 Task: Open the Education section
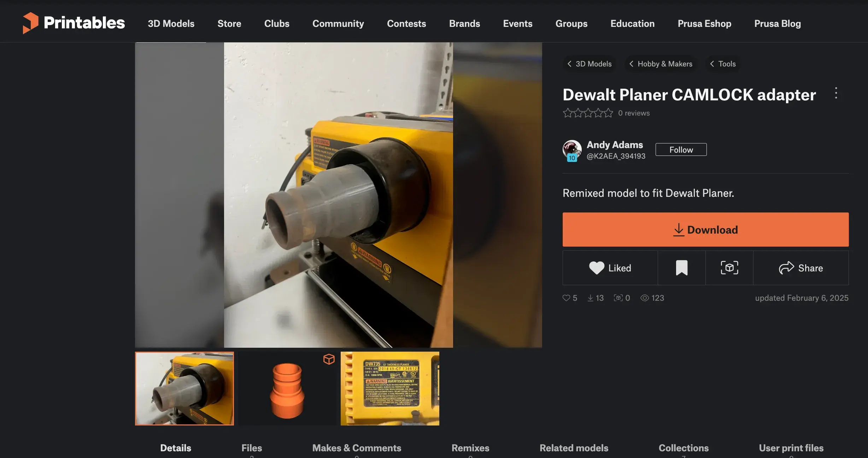pos(633,24)
